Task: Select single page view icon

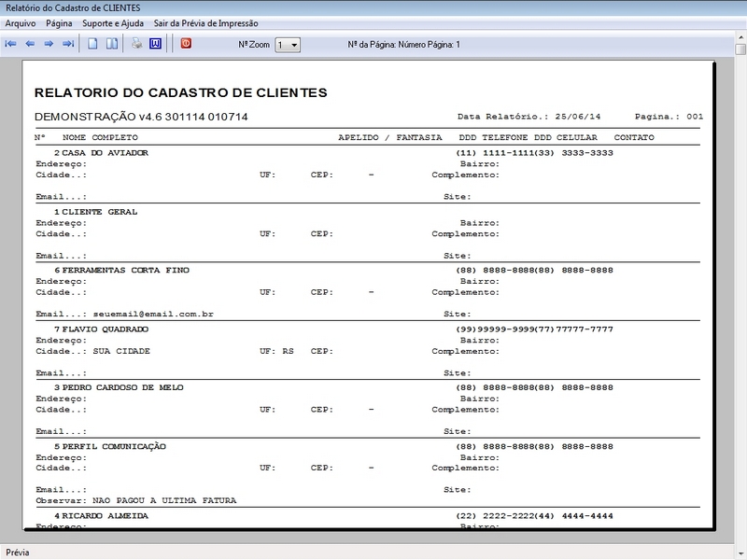Action: tap(92, 41)
